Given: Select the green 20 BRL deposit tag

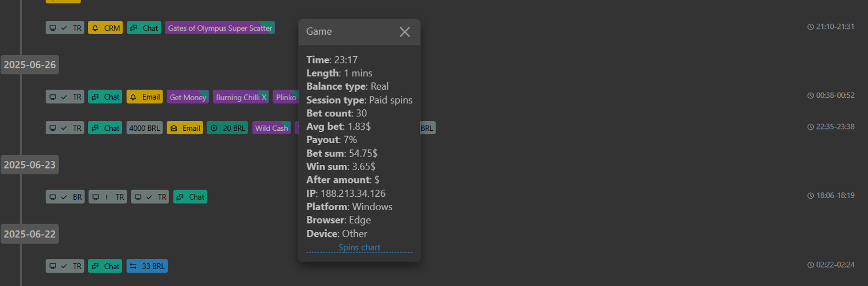Looking at the screenshot, I should coord(228,128).
